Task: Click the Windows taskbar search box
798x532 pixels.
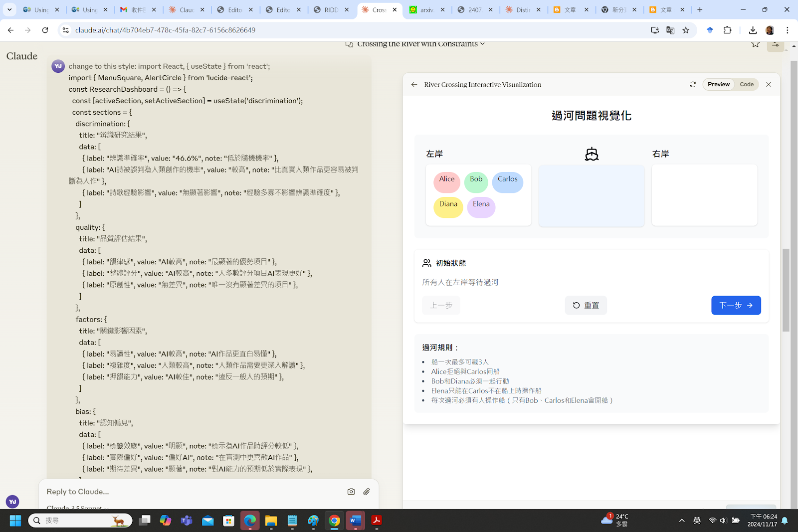Action: tap(80, 521)
